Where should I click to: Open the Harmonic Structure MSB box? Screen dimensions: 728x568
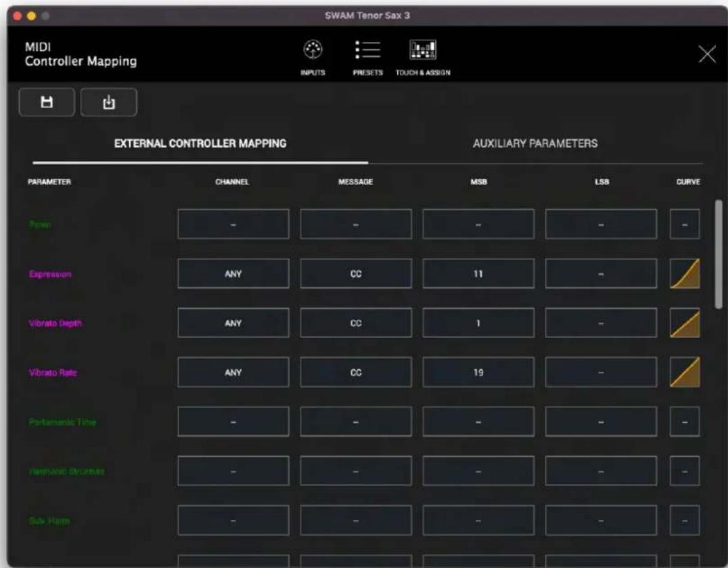[x=478, y=471]
